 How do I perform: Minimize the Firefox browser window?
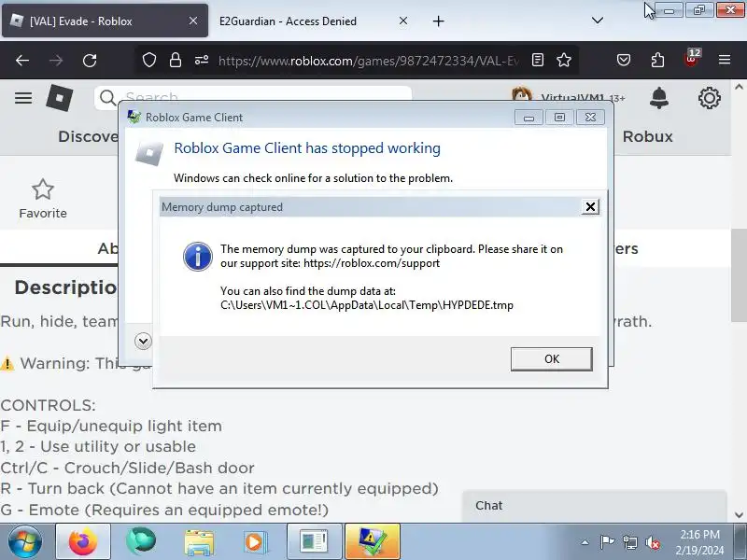coord(669,10)
